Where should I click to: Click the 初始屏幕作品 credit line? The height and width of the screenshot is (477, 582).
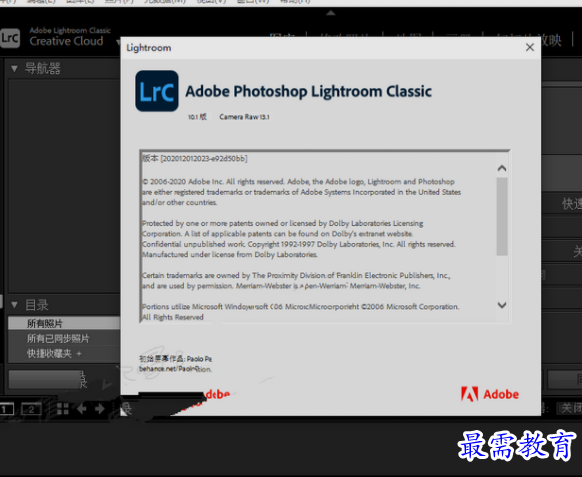point(175,359)
